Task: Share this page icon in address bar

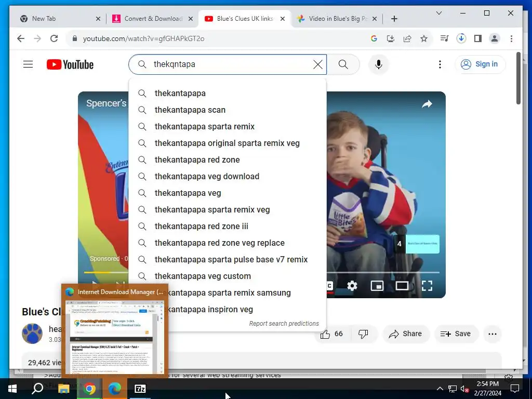Action: [x=407, y=38]
